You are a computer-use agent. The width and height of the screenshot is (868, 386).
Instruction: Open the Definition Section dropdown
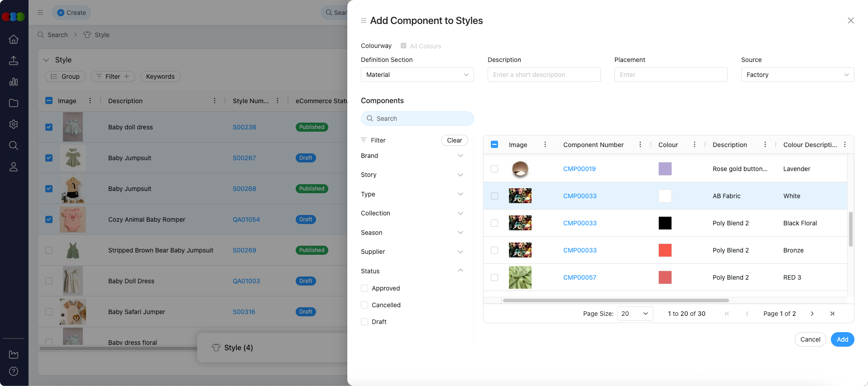pos(417,75)
